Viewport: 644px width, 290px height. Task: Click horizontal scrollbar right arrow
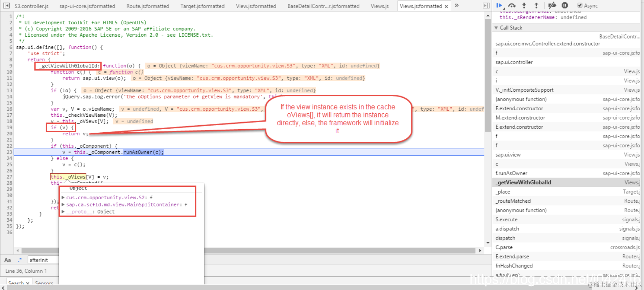tap(480, 251)
